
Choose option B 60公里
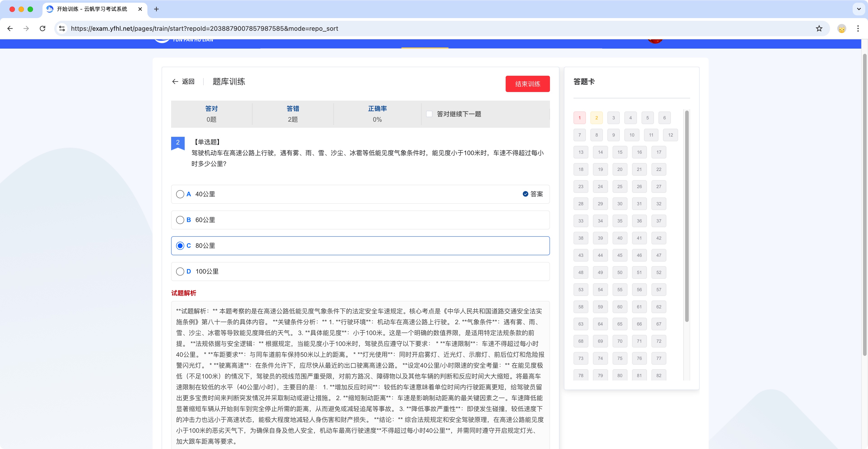180,220
